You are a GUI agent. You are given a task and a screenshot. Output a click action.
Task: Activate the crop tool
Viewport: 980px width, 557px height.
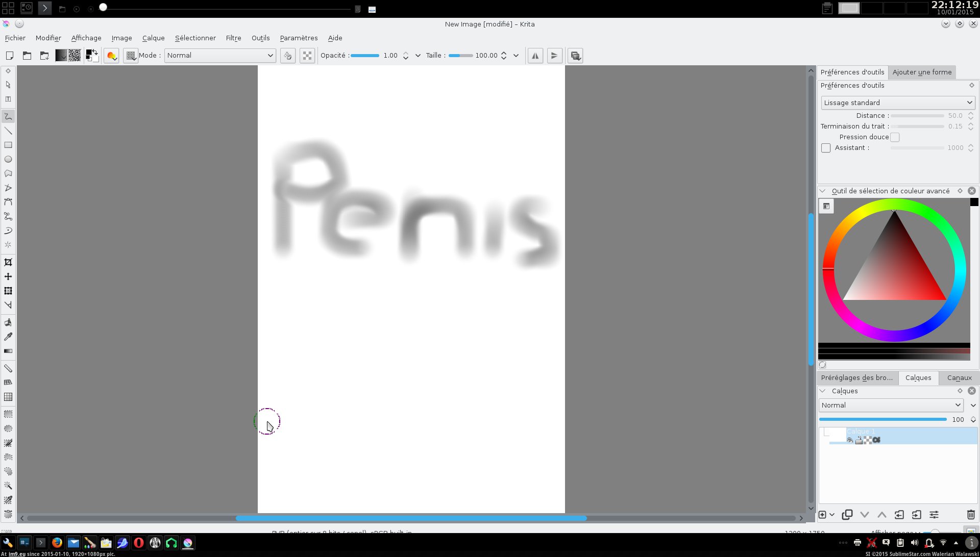point(8,262)
